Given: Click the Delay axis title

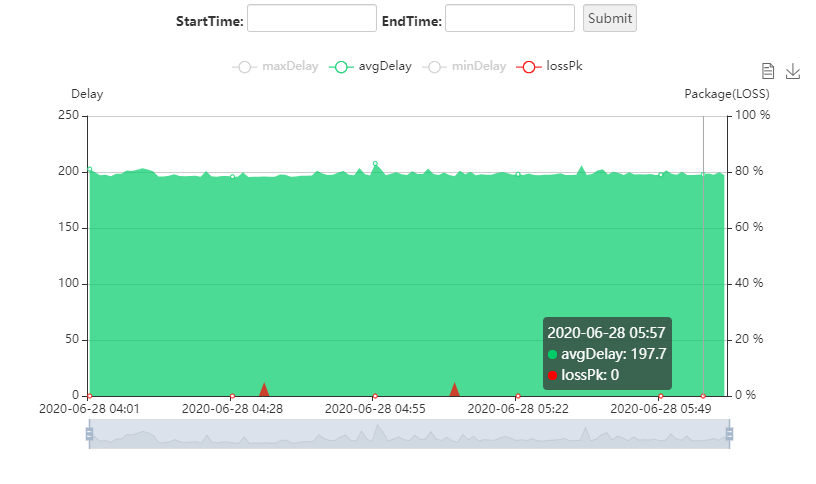Looking at the screenshot, I should (x=87, y=94).
